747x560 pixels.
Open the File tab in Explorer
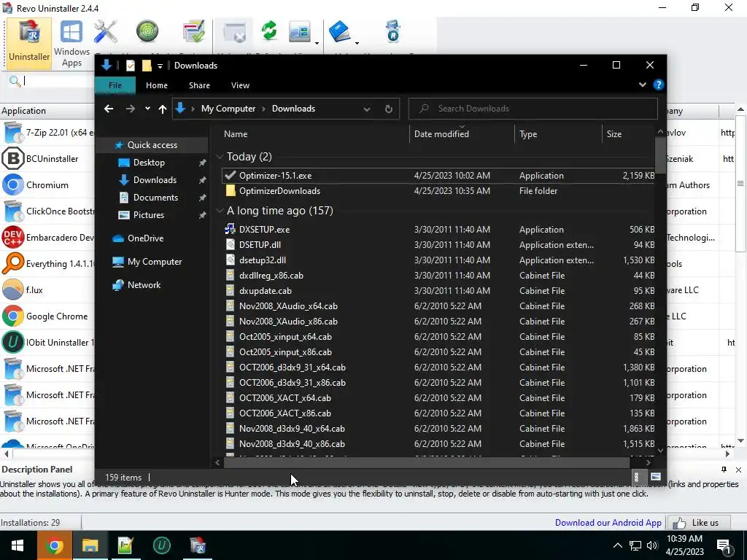coord(115,85)
